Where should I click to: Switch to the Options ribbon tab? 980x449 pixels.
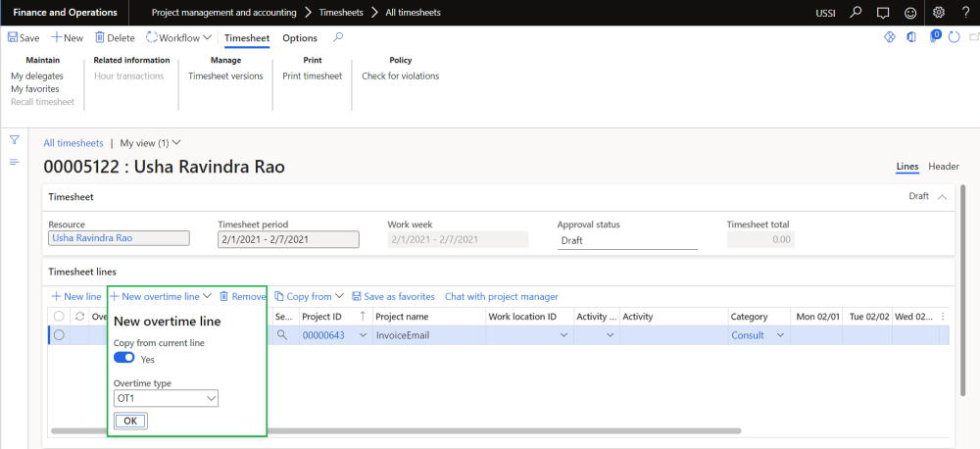click(x=300, y=38)
